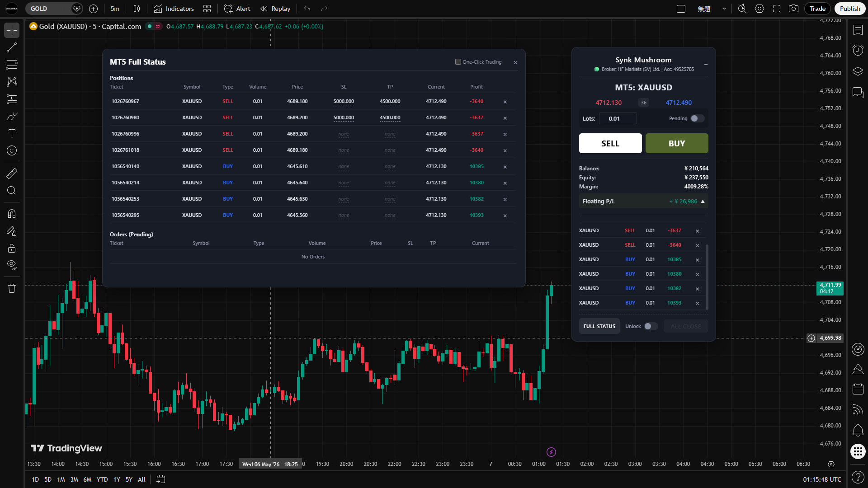Viewport: 868px width, 488px height.
Task: Add symbol to compare with plus icon
Action: 93,9
